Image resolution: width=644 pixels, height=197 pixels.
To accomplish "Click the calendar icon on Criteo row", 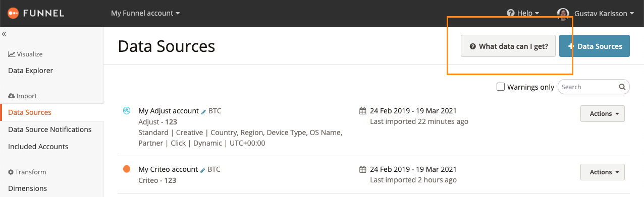I will (x=362, y=169).
